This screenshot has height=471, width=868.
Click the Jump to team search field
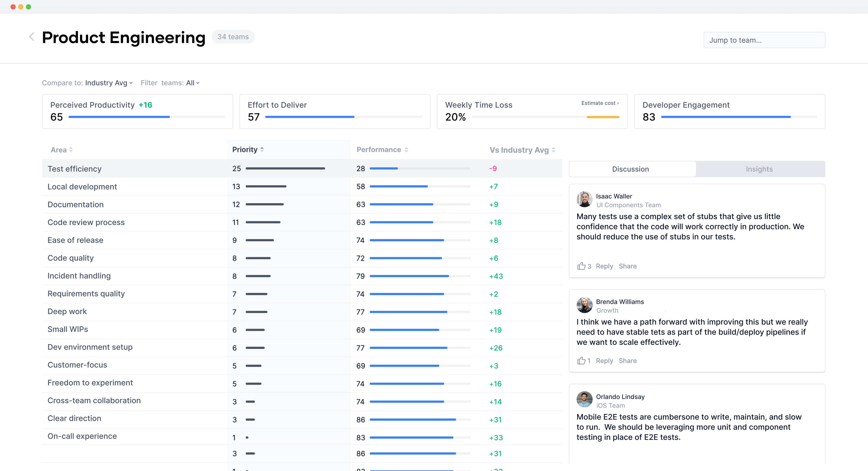click(x=764, y=40)
